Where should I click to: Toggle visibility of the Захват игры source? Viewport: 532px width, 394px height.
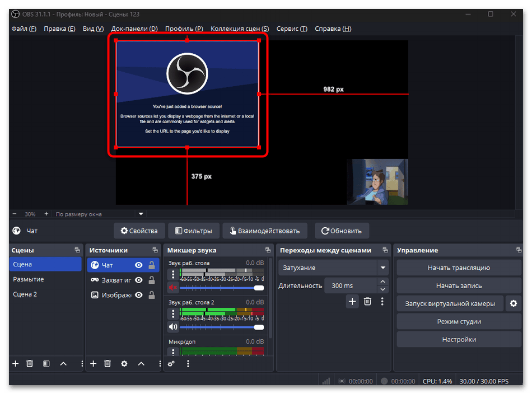point(139,280)
